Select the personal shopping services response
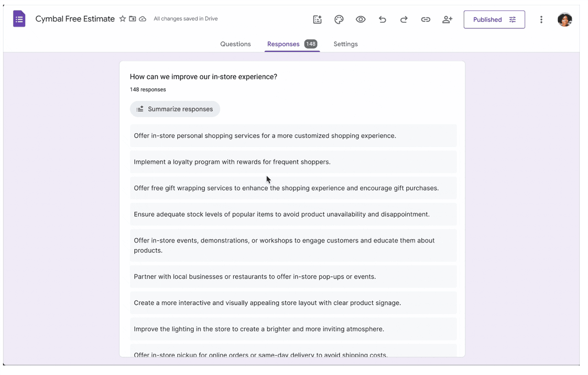588x375 pixels. click(x=293, y=136)
